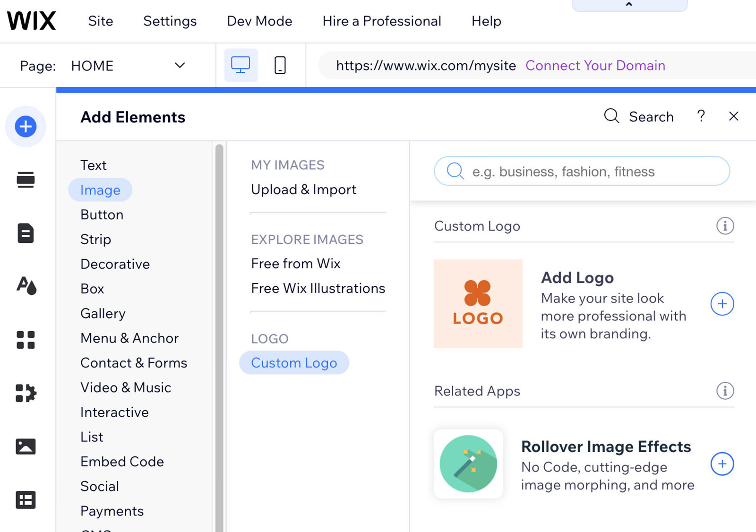The width and height of the screenshot is (756, 532).
Task: Select the Social category
Action: click(x=100, y=486)
